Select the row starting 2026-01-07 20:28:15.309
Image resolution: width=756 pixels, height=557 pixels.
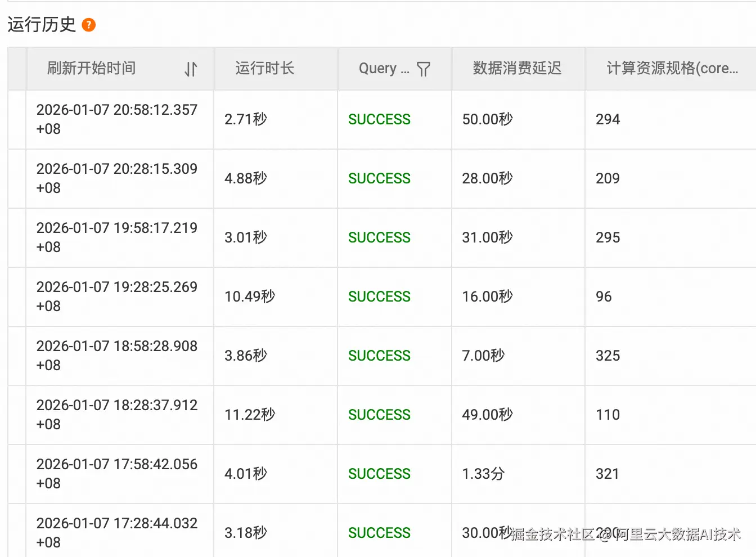point(116,178)
